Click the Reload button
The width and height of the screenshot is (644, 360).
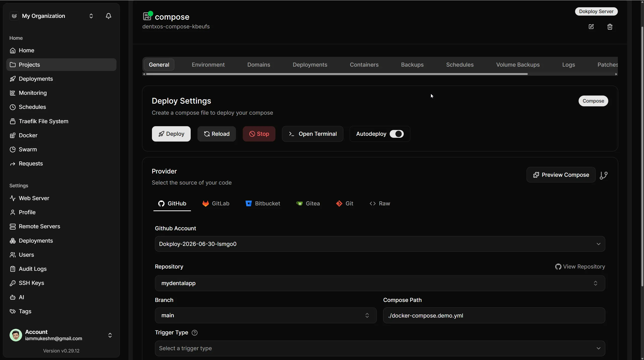pos(217,134)
